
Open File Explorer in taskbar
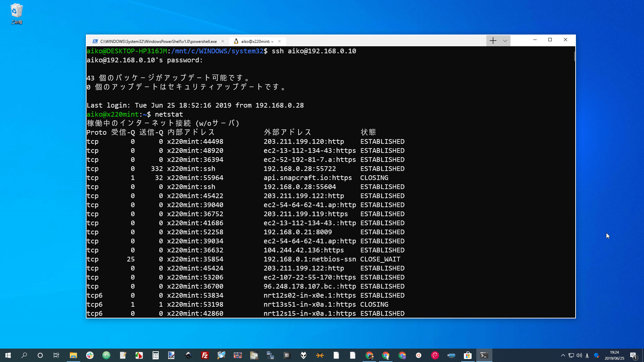click(x=73, y=355)
